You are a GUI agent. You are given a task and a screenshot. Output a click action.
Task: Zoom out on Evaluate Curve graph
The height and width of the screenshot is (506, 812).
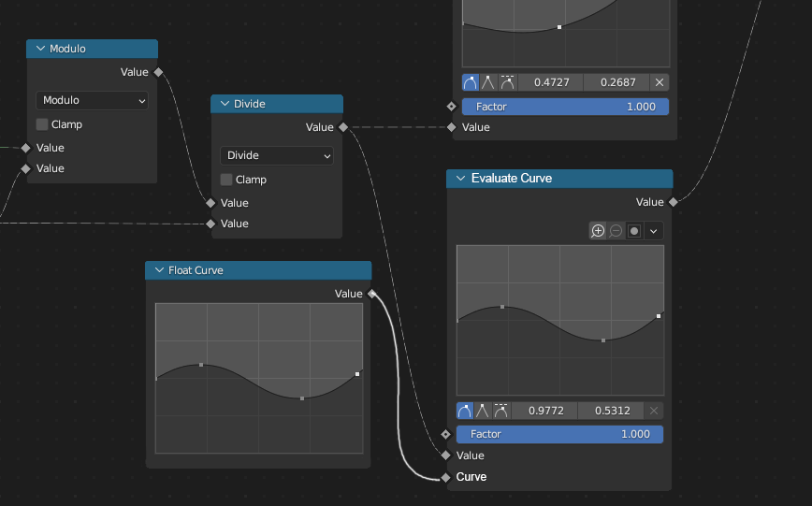tap(616, 231)
